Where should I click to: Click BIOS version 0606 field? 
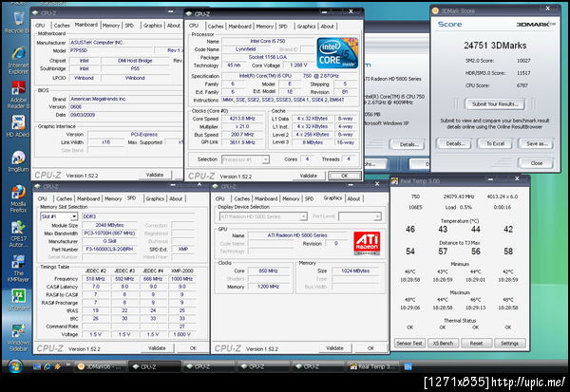pyautogui.click(x=125, y=107)
